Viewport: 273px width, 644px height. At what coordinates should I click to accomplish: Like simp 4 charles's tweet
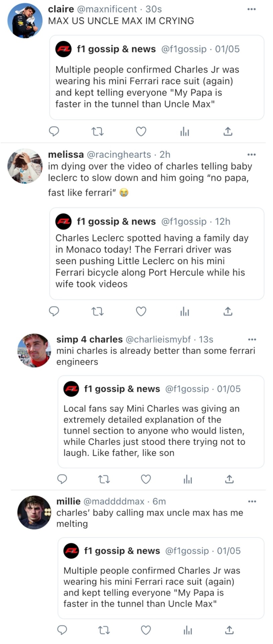point(146,479)
